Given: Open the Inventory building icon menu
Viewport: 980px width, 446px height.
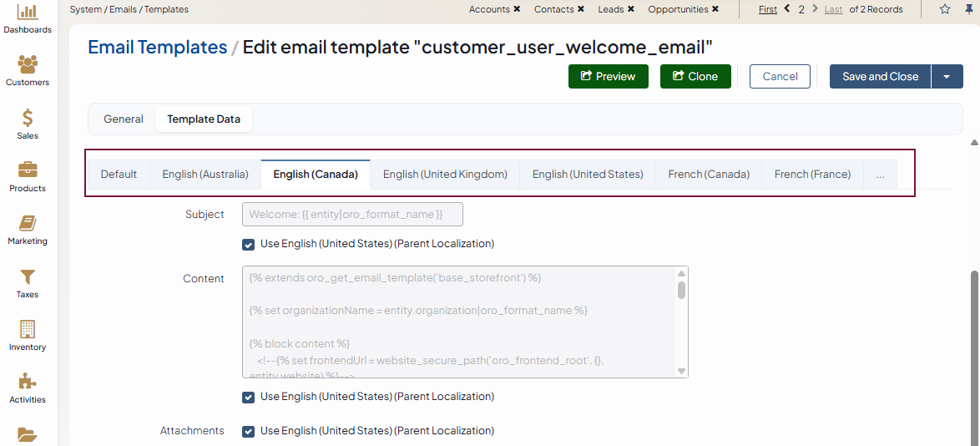Looking at the screenshot, I should [x=28, y=335].
